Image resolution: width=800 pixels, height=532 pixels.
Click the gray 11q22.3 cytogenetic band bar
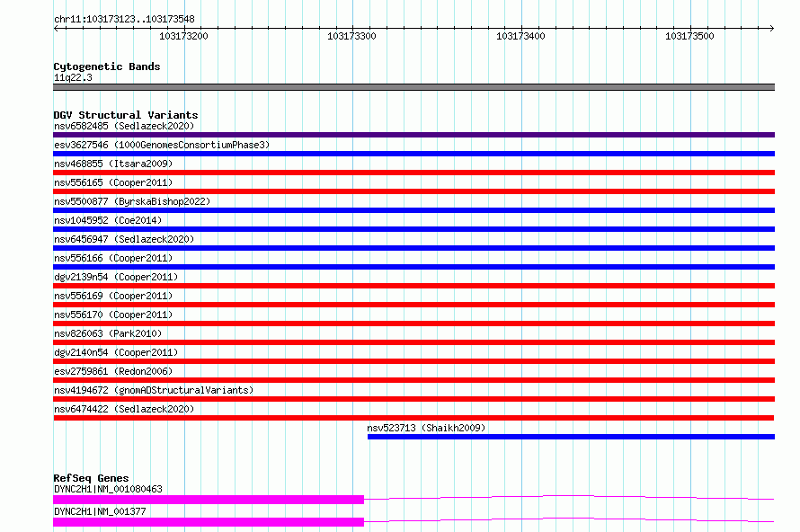point(413,87)
